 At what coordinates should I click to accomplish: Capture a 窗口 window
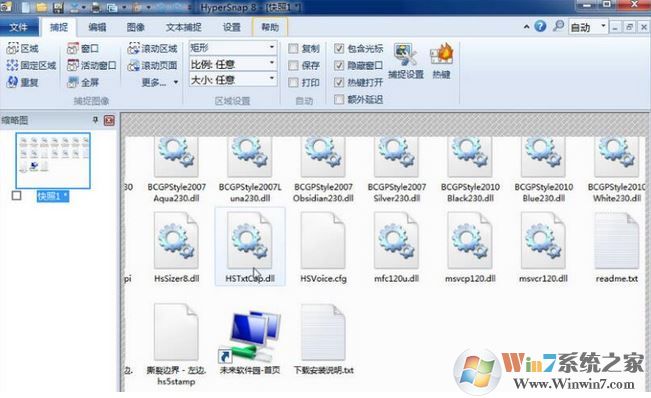coord(83,49)
